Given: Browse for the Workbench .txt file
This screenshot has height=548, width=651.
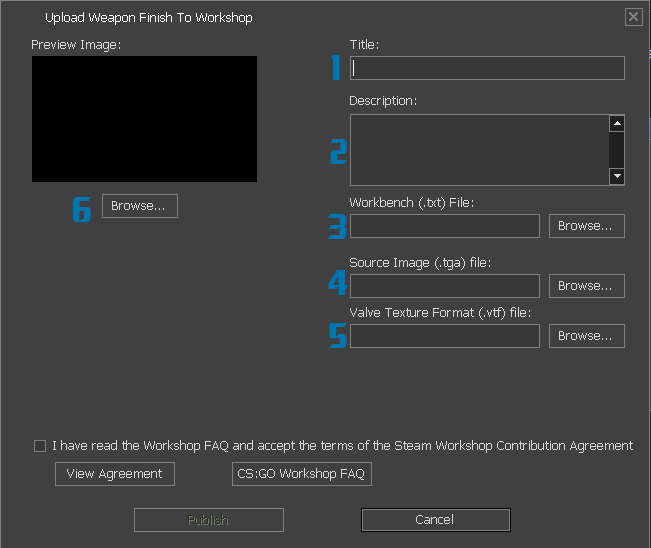Looking at the screenshot, I should (x=586, y=226).
